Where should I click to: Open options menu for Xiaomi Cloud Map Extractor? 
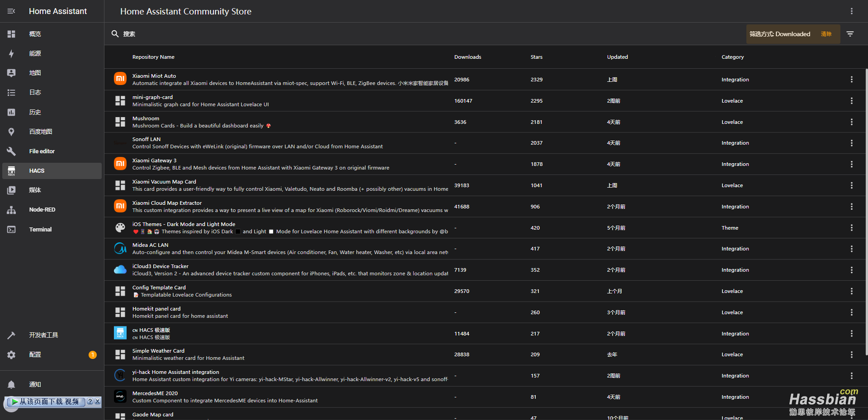tap(851, 207)
